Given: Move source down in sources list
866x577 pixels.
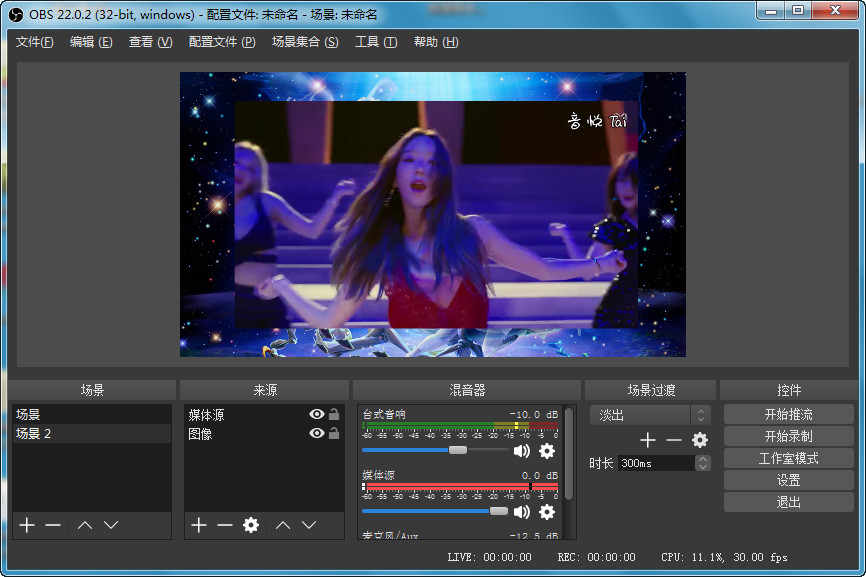Looking at the screenshot, I should (309, 525).
